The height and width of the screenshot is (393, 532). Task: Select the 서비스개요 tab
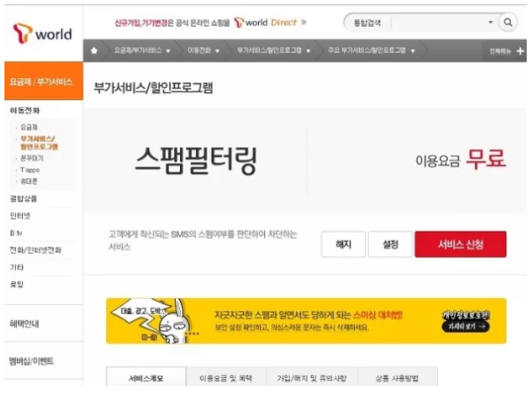point(146,377)
